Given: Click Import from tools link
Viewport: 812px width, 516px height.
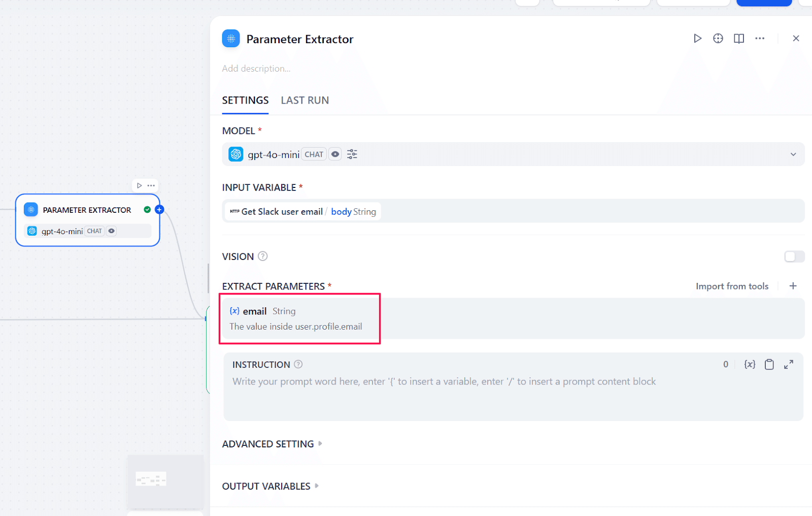Looking at the screenshot, I should click(x=732, y=286).
